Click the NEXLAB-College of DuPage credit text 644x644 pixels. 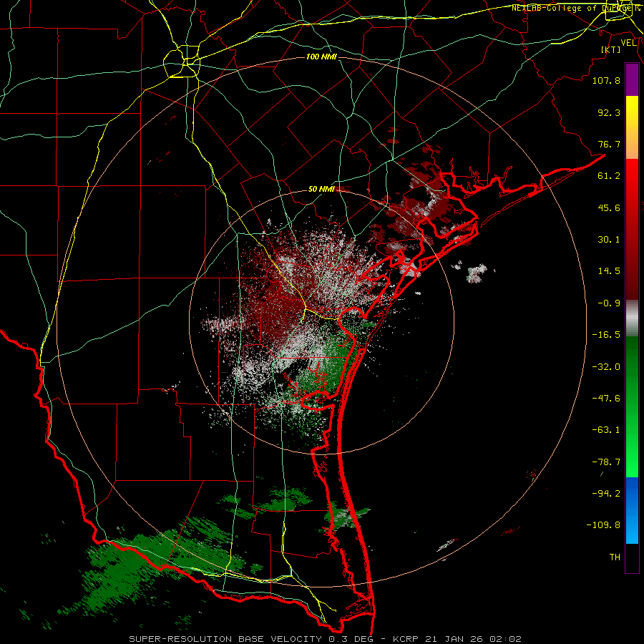[x=575, y=8]
